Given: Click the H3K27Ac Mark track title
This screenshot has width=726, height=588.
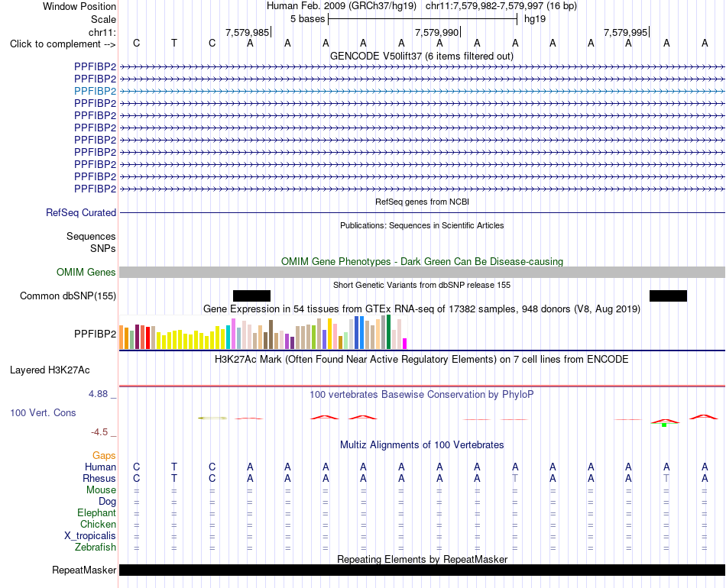Looking at the screenshot, I should pos(421,360).
